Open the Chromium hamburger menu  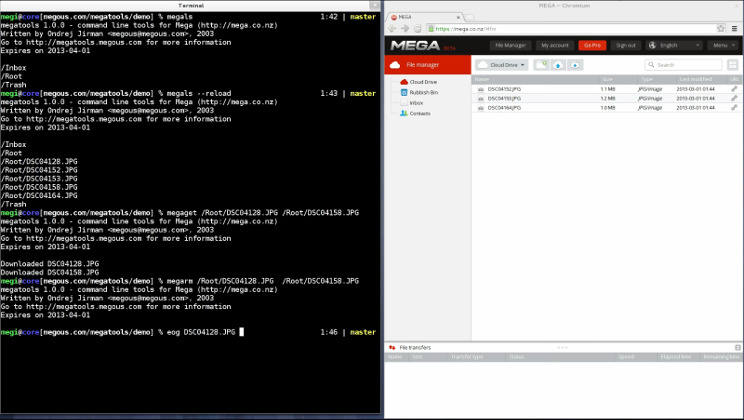735,28
